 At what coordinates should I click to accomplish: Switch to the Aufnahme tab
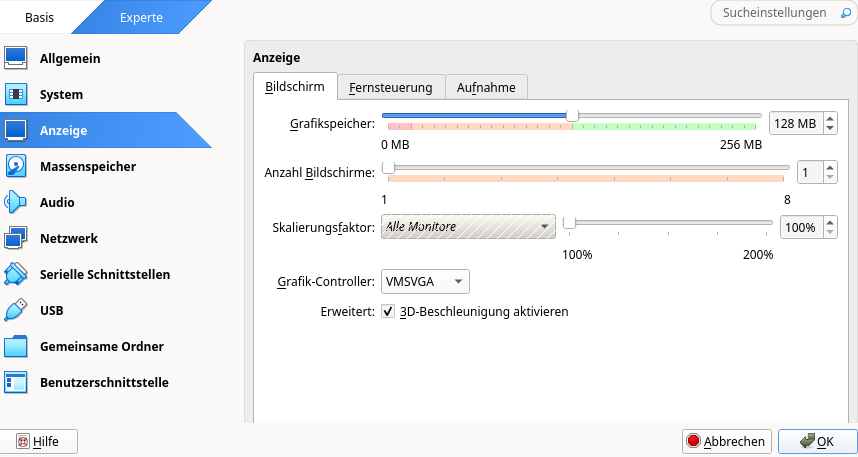click(486, 87)
